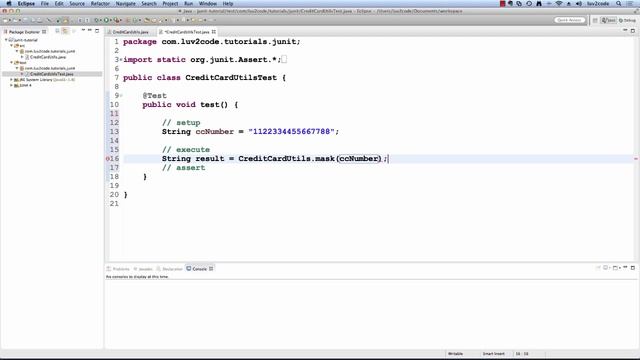
Task: Open the Help menu
Action: (x=228, y=4)
